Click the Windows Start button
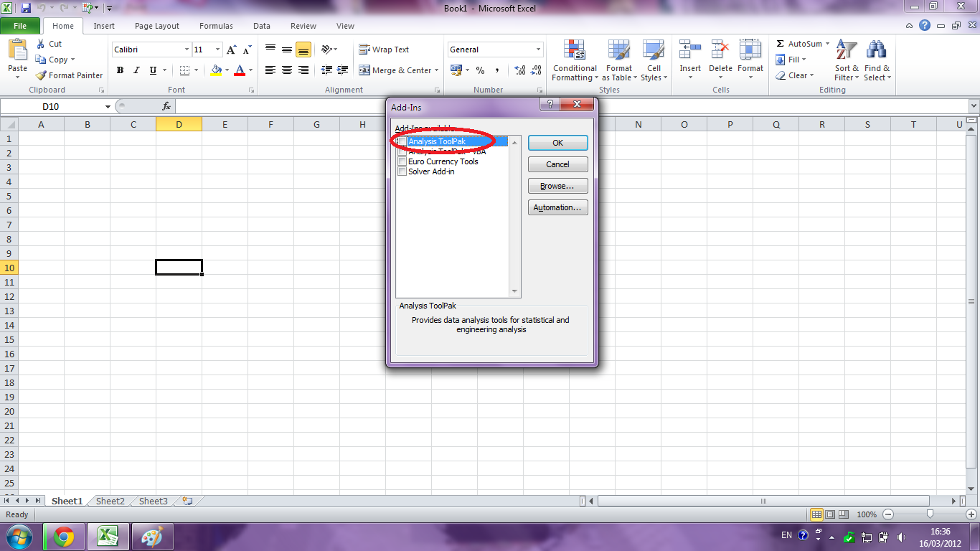This screenshot has width=980, height=551. pyautogui.click(x=19, y=536)
